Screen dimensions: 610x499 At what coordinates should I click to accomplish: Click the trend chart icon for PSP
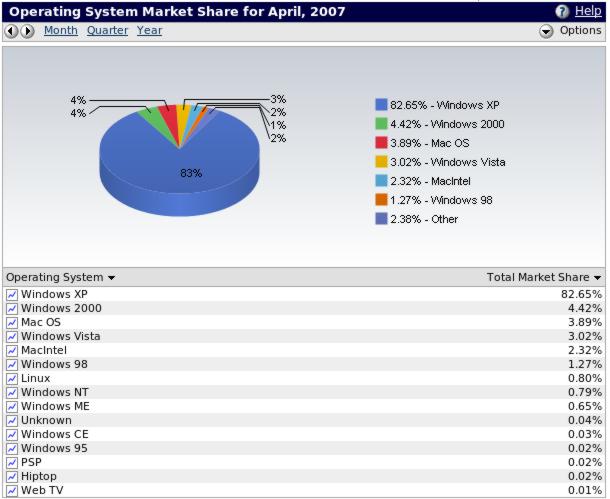(12, 463)
